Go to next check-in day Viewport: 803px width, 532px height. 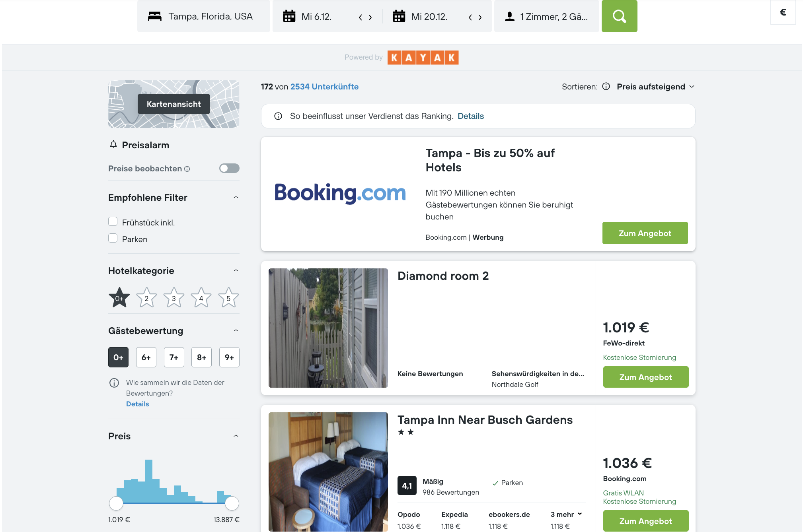point(370,17)
